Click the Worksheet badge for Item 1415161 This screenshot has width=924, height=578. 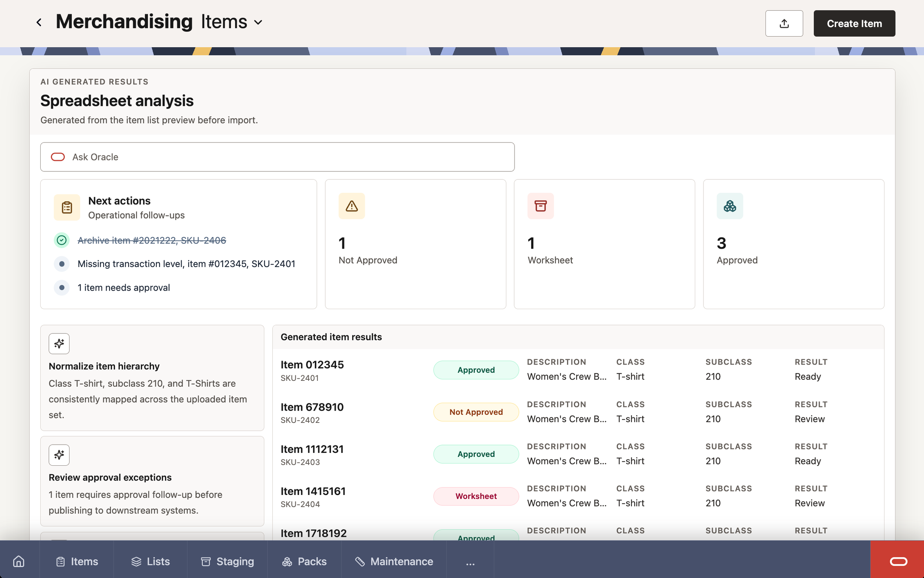click(476, 496)
